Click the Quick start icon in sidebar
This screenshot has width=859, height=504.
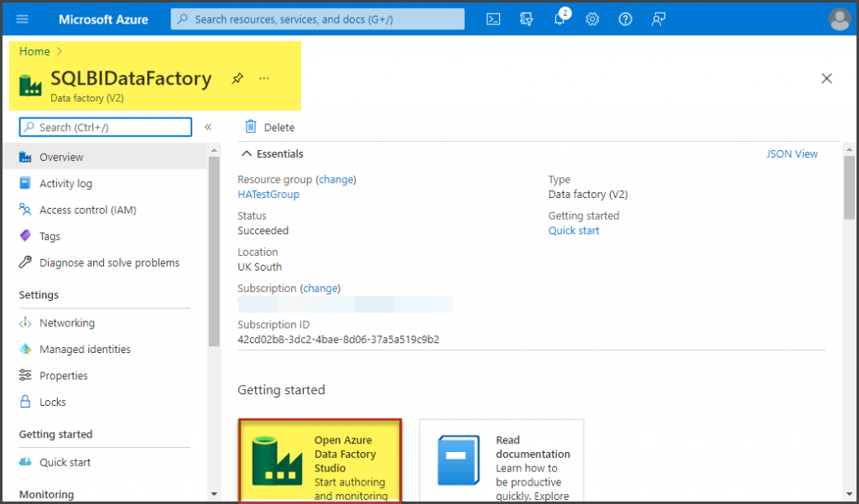(25, 462)
